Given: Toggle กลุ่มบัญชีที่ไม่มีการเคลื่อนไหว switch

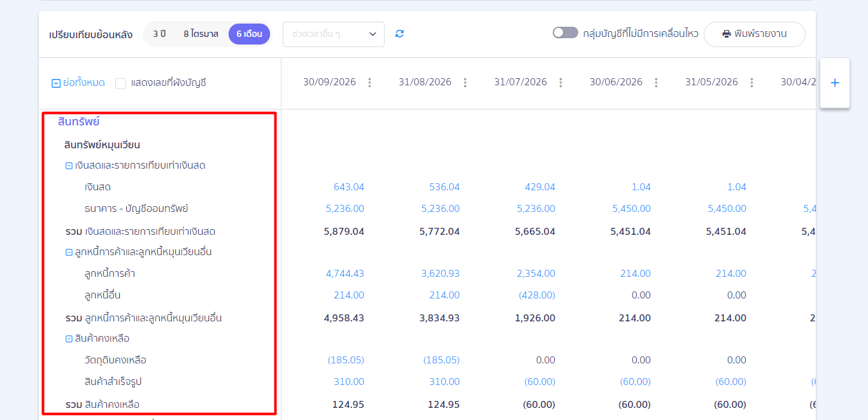Looking at the screenshot, I should click(566, 33).
